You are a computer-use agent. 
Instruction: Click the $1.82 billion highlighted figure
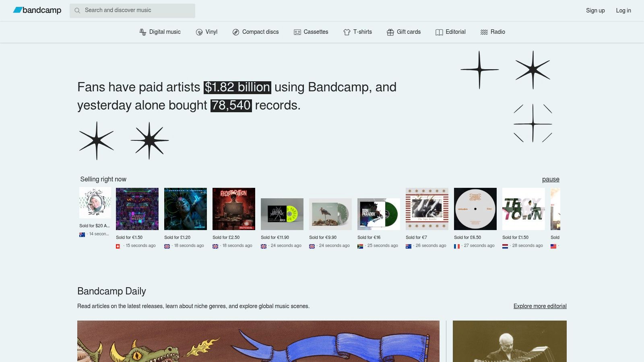coord(237,87)
